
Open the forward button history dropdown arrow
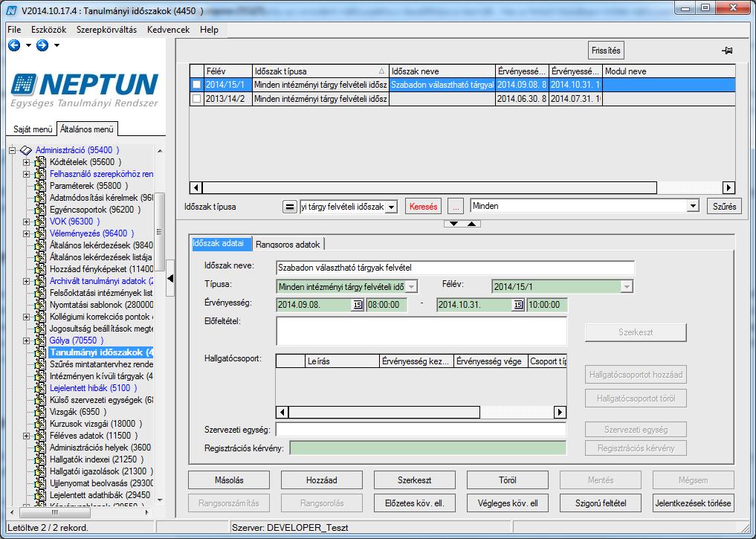click(56, 45)
